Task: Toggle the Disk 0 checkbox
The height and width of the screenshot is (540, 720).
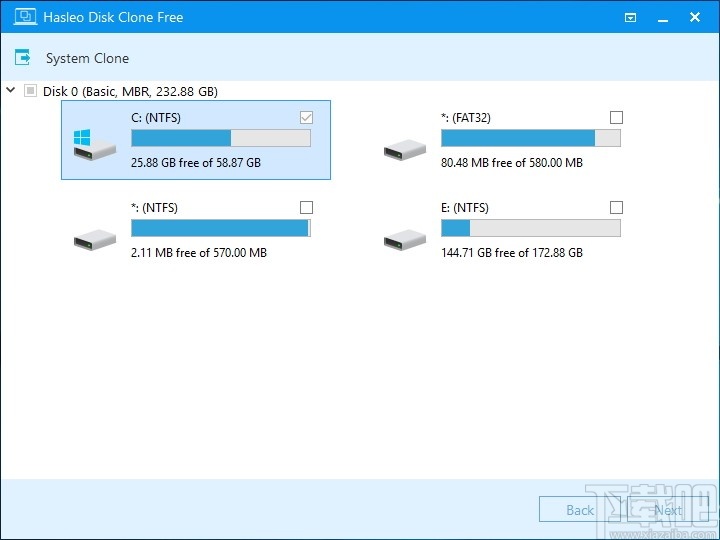Action: point(30,90)
